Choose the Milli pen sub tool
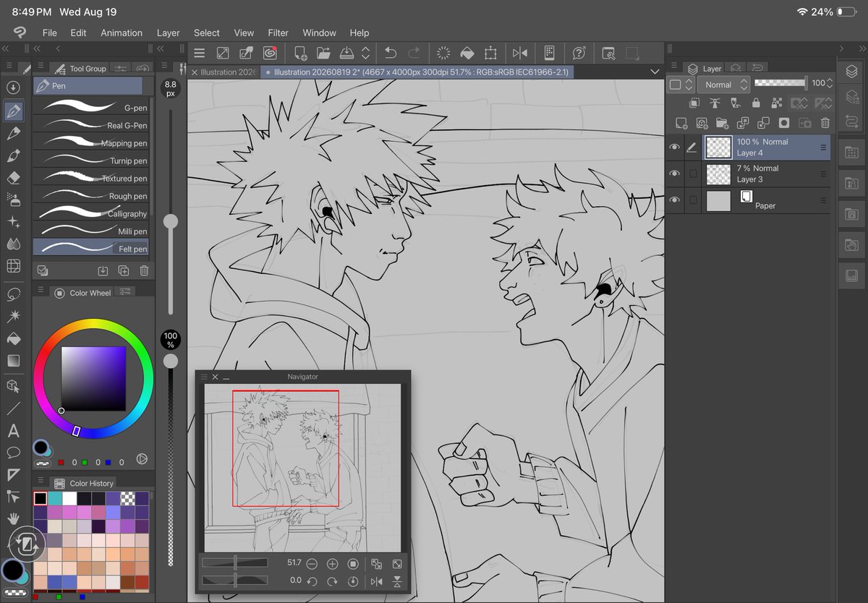Screen dimensions: 868x603 click(91, 231)
